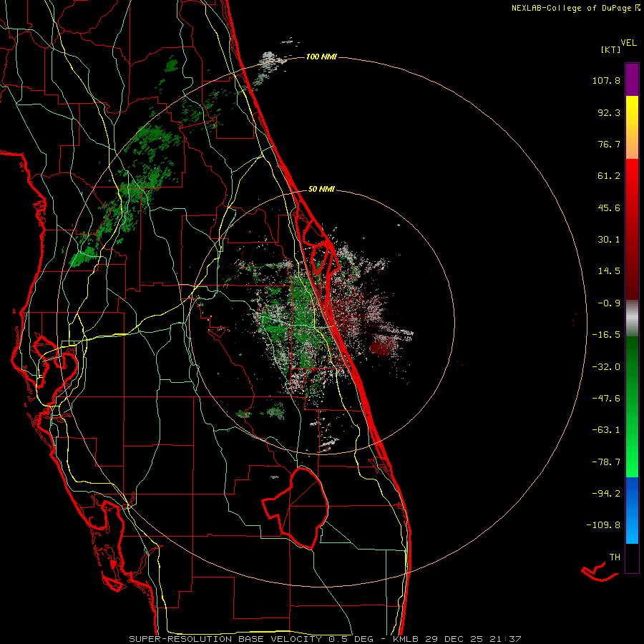Select the 30.1 legend value
This screenshot has width=644, height=644.
pos(609,240)
